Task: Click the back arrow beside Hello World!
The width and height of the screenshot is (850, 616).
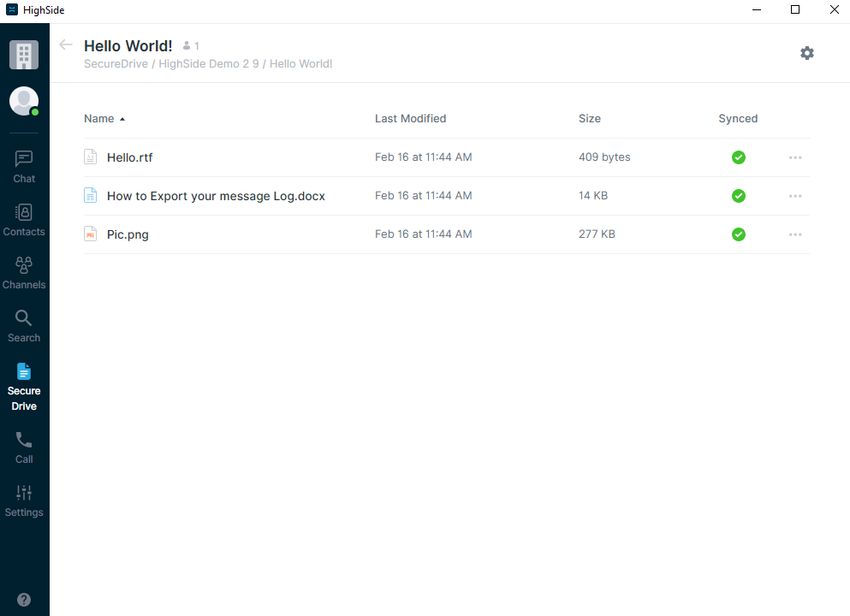Action: coord(66,45)
